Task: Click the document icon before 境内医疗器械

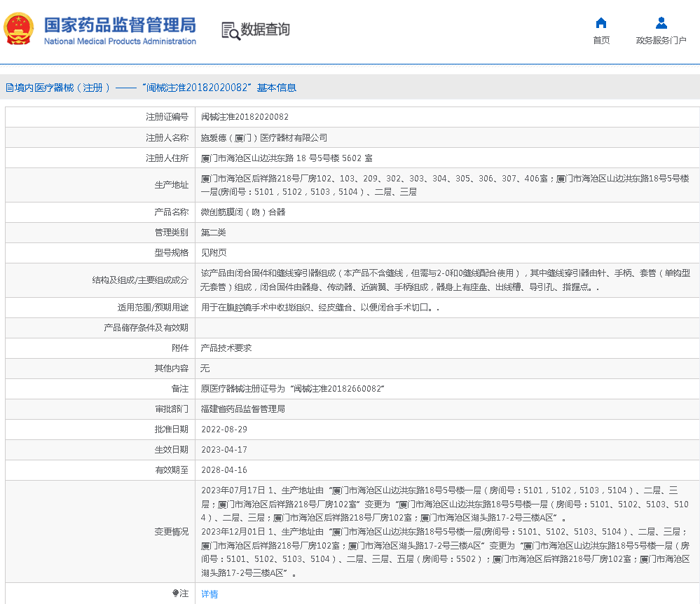Action: (10, 88)
